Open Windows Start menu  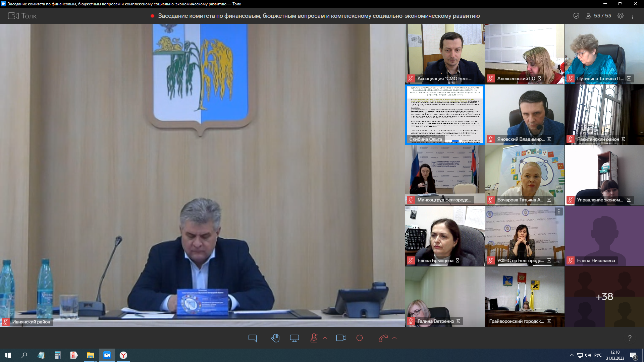click(x=8, y=355)
